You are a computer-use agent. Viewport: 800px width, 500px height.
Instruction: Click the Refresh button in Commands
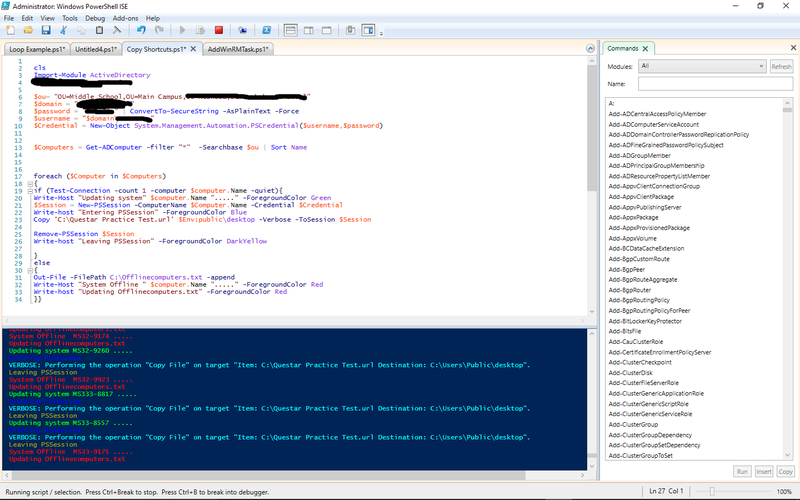(781, 66)
